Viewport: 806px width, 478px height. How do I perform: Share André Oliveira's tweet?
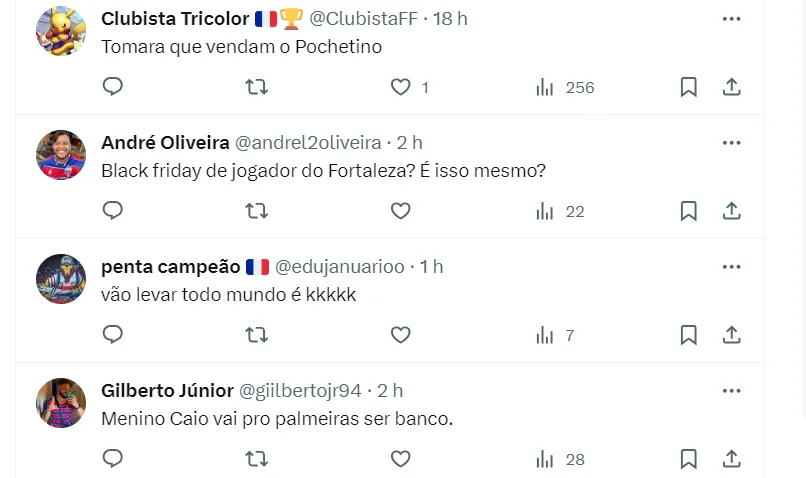point(731,211)
